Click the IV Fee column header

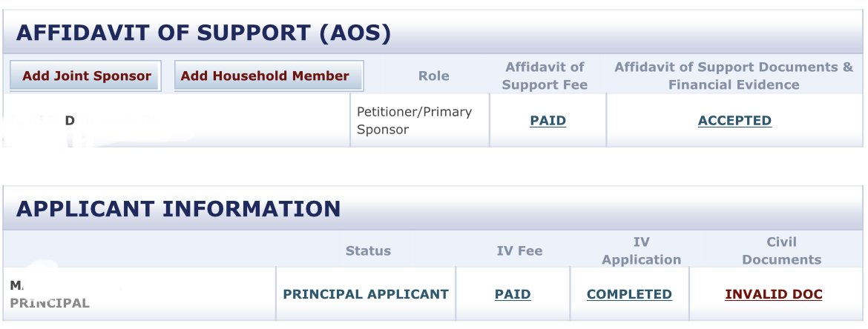pyautogui.click(x=519, y=251)
